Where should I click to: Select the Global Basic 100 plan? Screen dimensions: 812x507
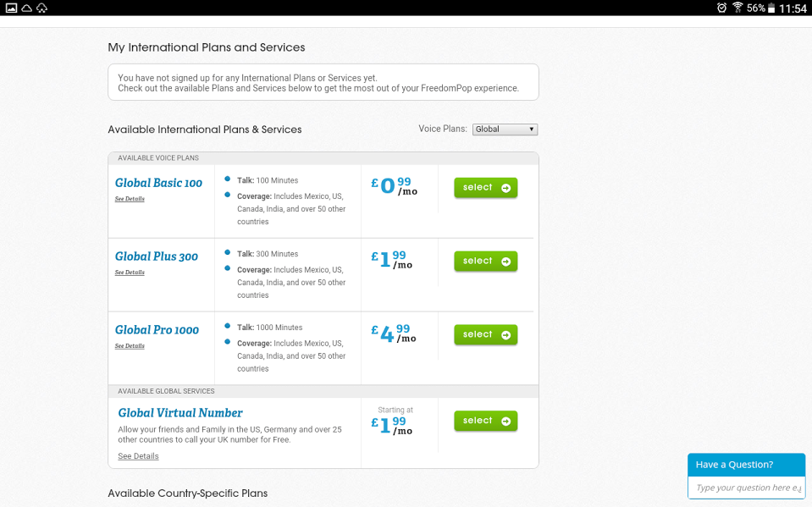(x=485, y=188)
